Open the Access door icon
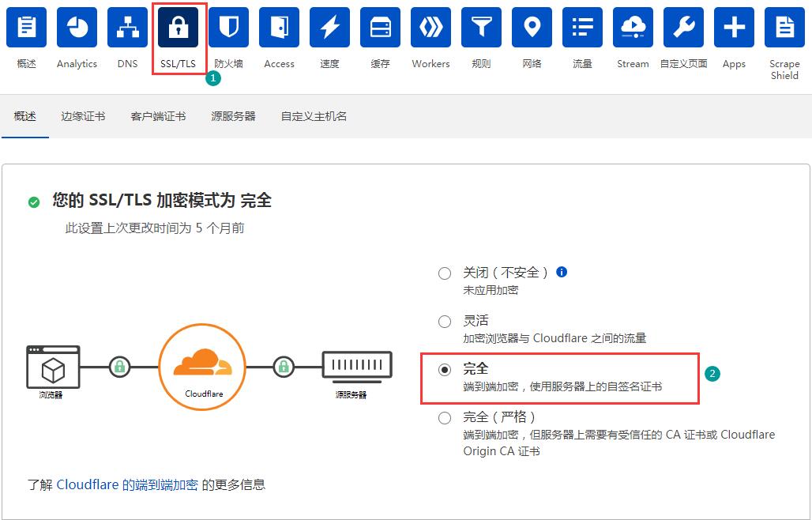Image resolution: width=812 pixels, height=520 pixels. [x=279, y=27]
